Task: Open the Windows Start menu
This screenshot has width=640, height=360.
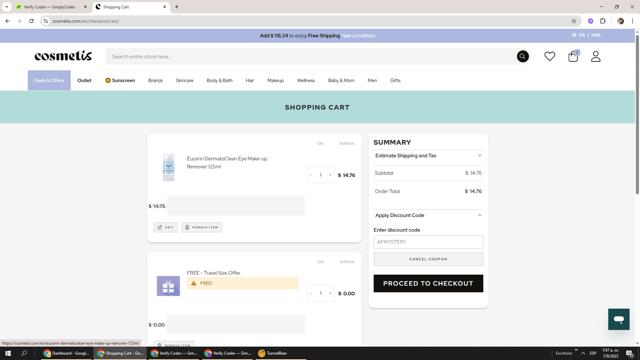Action: point(8,353)
